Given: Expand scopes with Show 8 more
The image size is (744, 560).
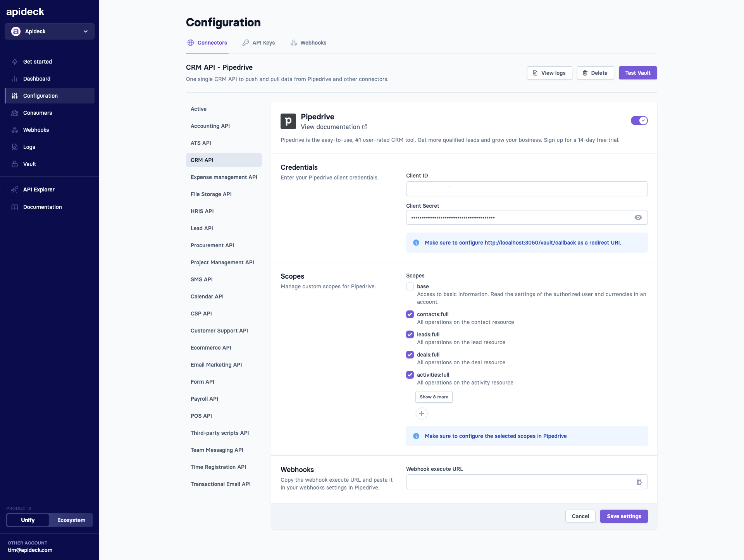Looking at the screenshot, I should 434,397.
